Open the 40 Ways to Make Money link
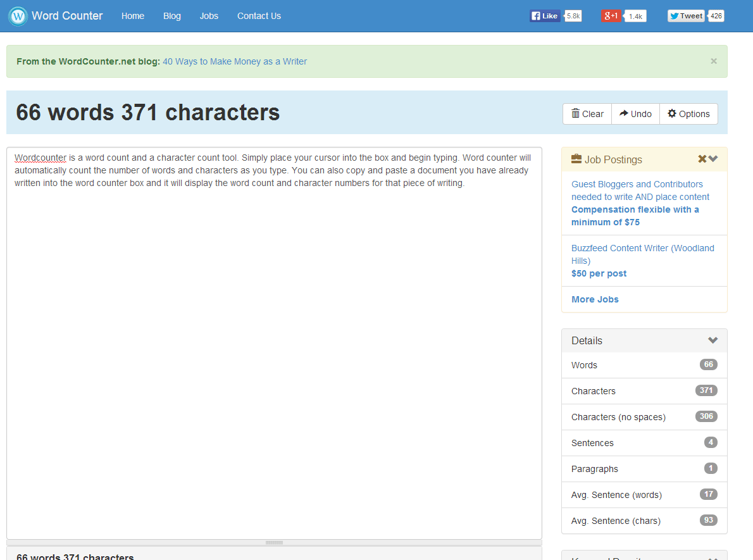The width and height of the screenshot is (753, 560). click(x=235, y=61)
